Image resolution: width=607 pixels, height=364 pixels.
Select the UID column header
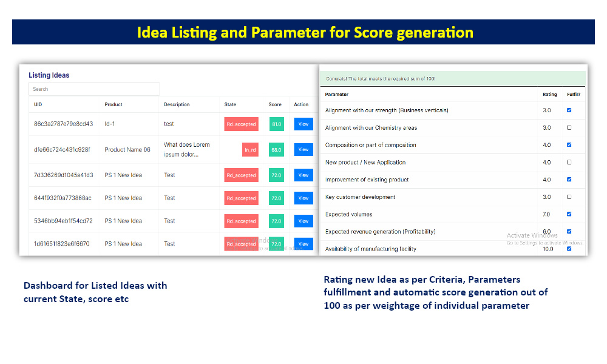tap(38, 104)
